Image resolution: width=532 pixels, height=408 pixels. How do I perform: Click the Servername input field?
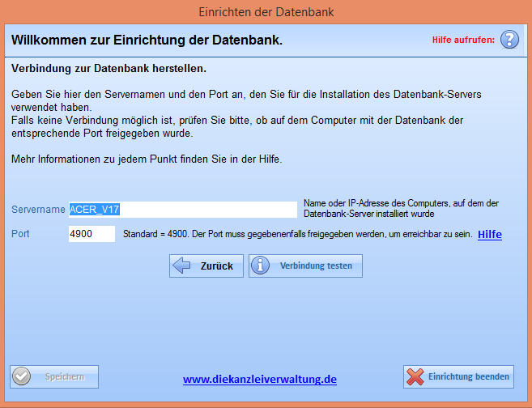[183, 210]
